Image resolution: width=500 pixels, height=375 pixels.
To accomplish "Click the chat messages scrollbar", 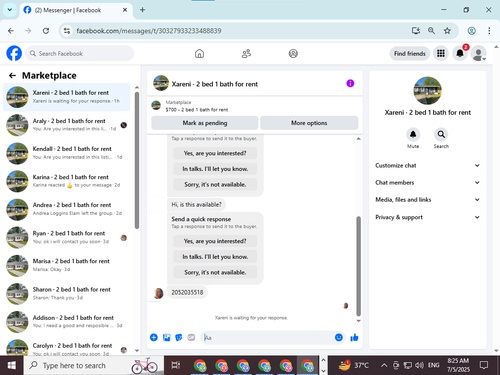I will [x=358, y=266].
